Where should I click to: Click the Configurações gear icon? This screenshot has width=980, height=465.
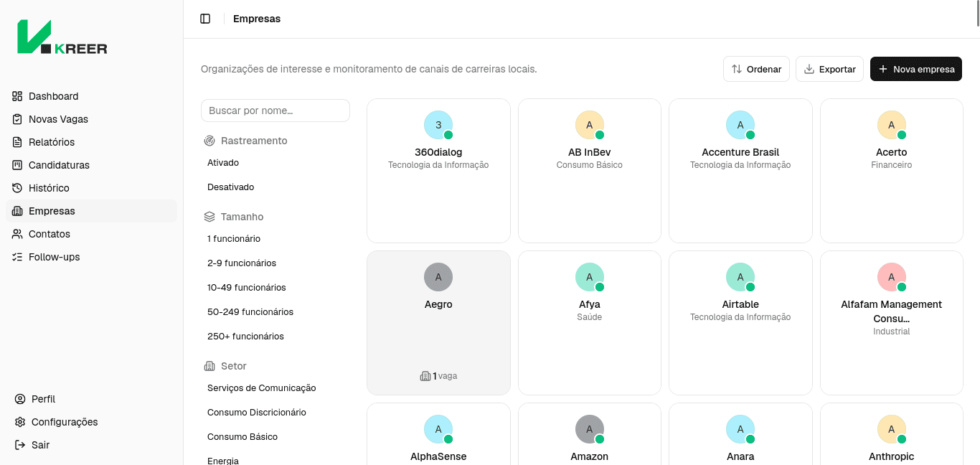click(x=20, y=422)
